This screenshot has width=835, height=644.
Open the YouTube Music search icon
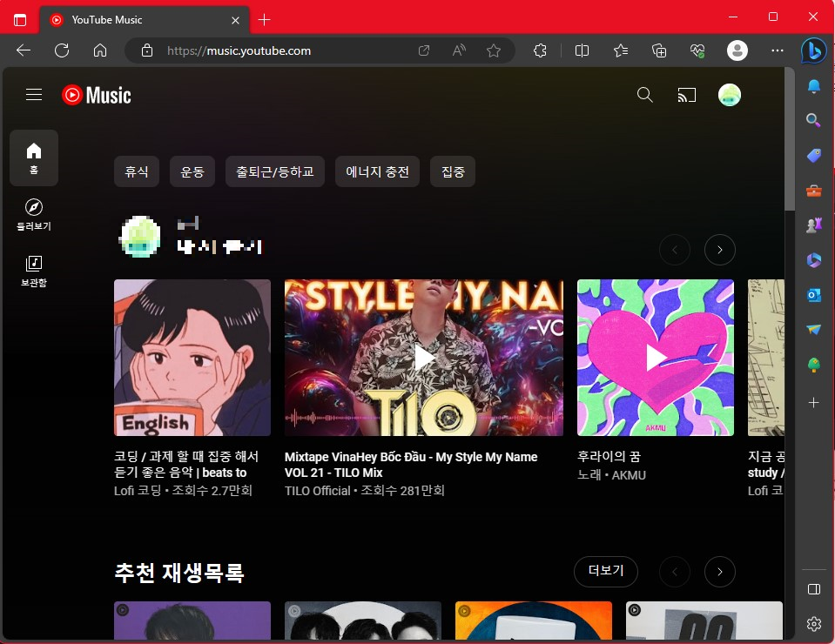point(645,95)
